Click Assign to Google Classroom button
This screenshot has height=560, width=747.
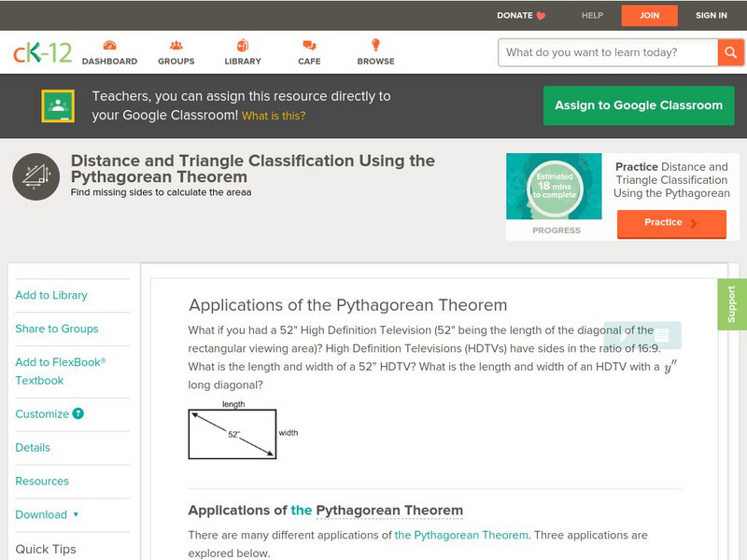(x=639, y=105)
